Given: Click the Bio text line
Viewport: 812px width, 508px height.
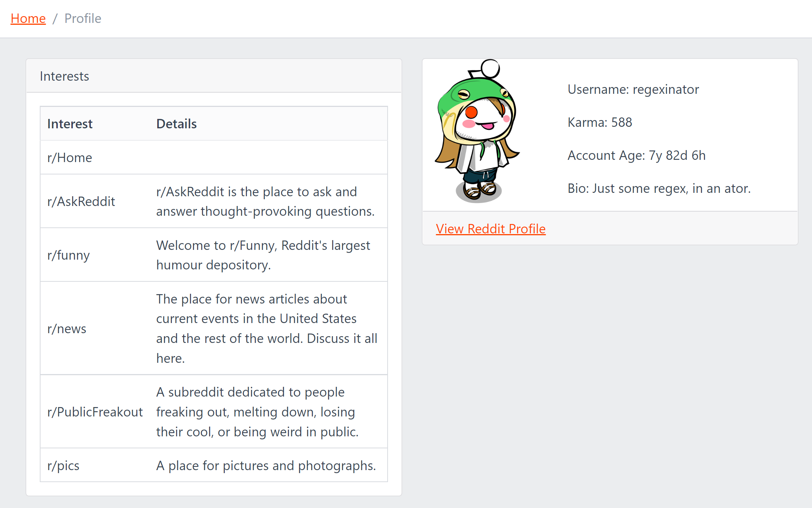Looking at the screenshot, I should tap(659, 188).
